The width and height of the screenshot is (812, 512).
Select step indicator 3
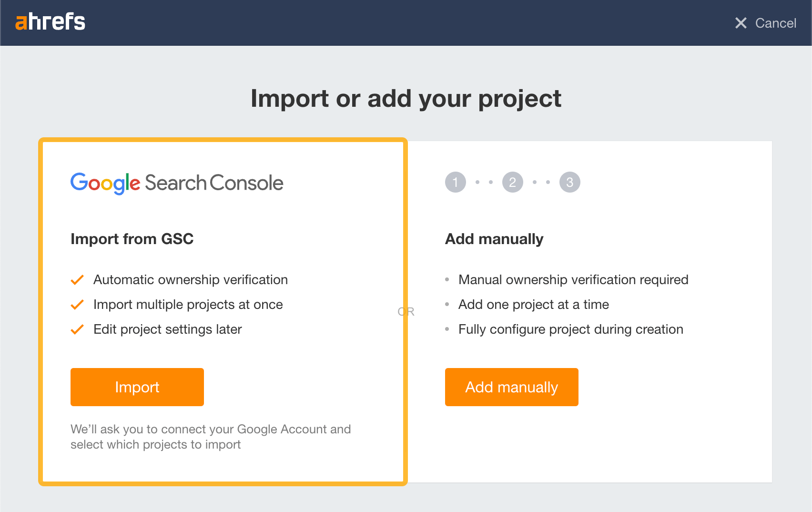570,182
